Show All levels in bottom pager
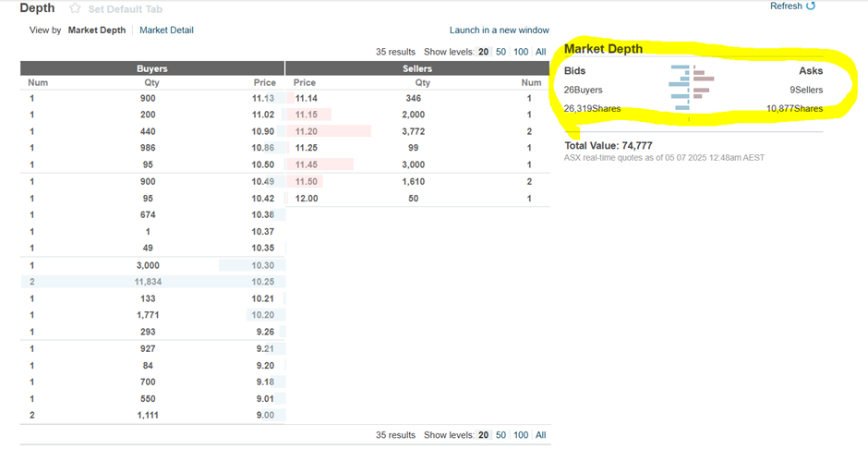 pos(541,434)
